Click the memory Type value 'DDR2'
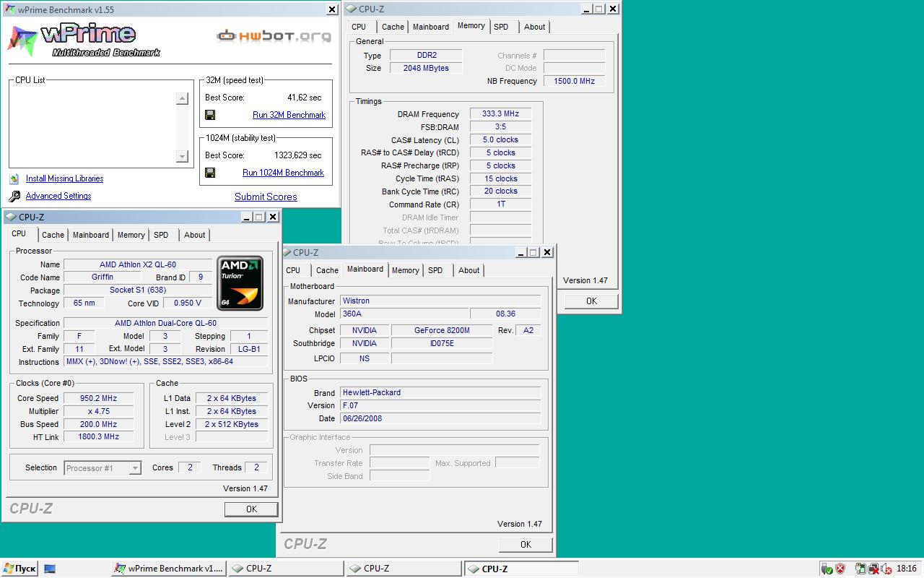Screen dimensions: 924x578 (x=426, y=55)
